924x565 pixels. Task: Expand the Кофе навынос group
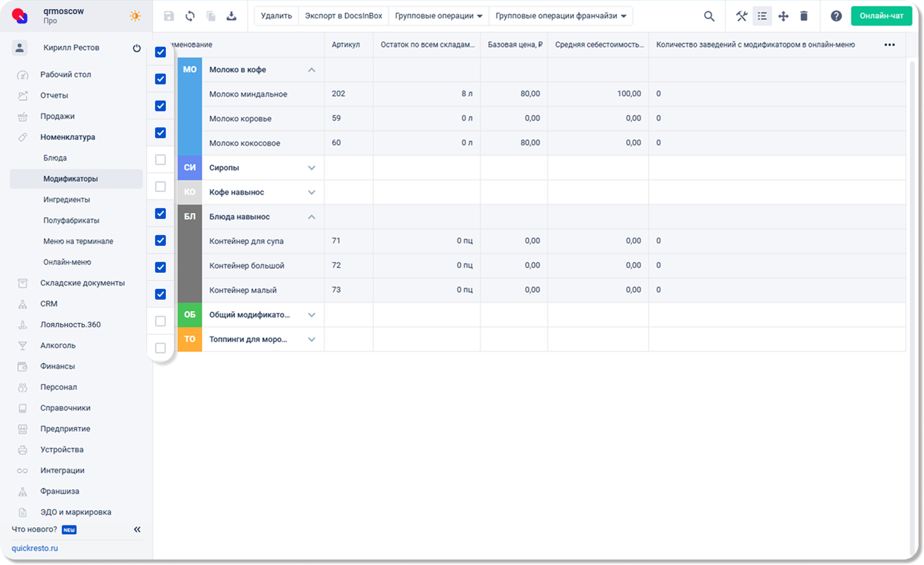(311, 192)
